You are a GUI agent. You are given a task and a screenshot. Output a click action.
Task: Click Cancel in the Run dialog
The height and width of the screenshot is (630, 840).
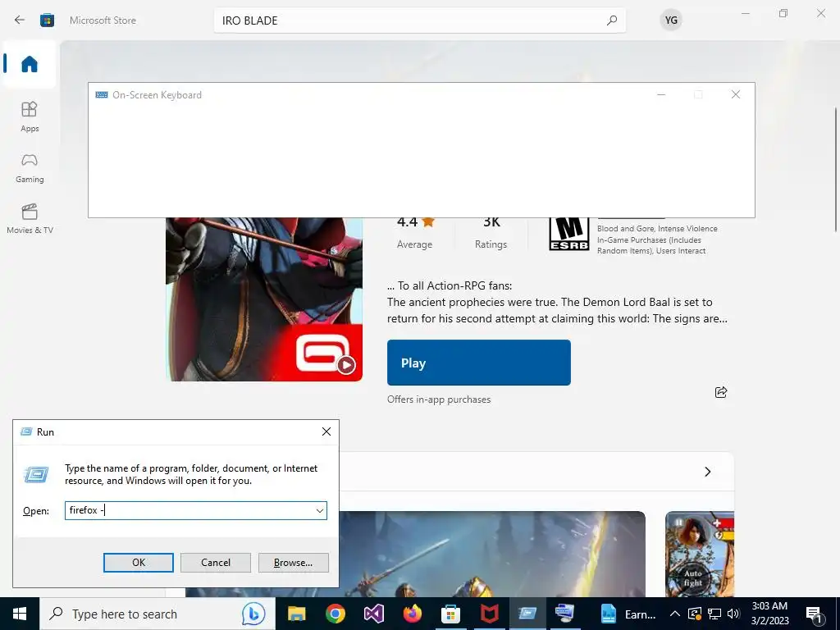216,563
